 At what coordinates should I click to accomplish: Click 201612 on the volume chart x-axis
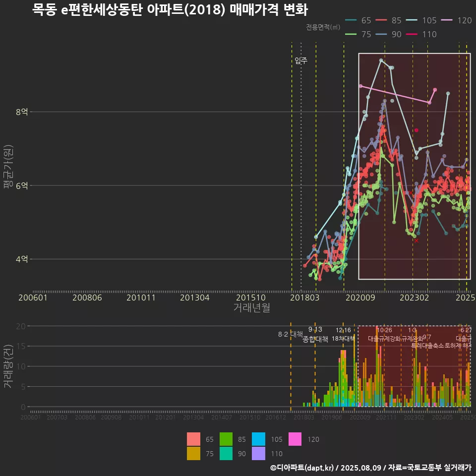[x=276, y=417]
